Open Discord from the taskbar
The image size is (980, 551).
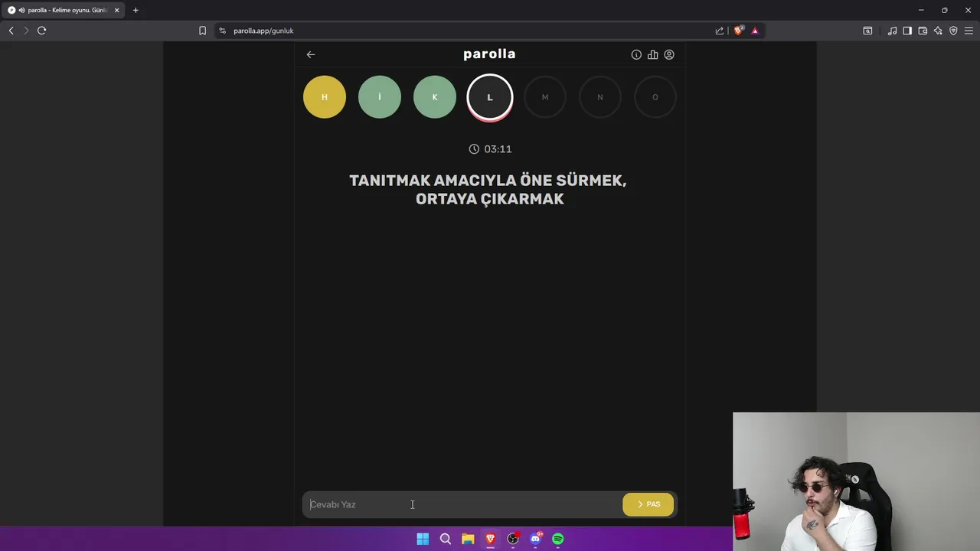(535, 539)
